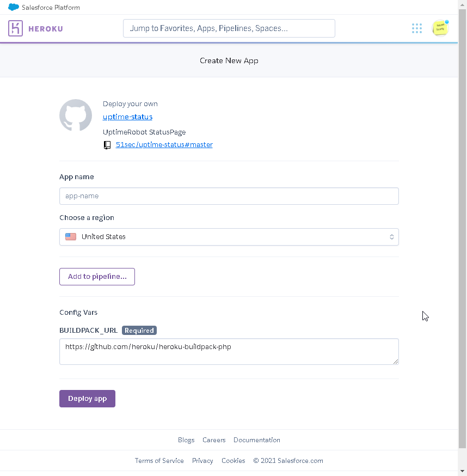The width and height of the screenshot is (467, 476).
Task: Click the Add to pipeline button
Action: coord(97,277)
